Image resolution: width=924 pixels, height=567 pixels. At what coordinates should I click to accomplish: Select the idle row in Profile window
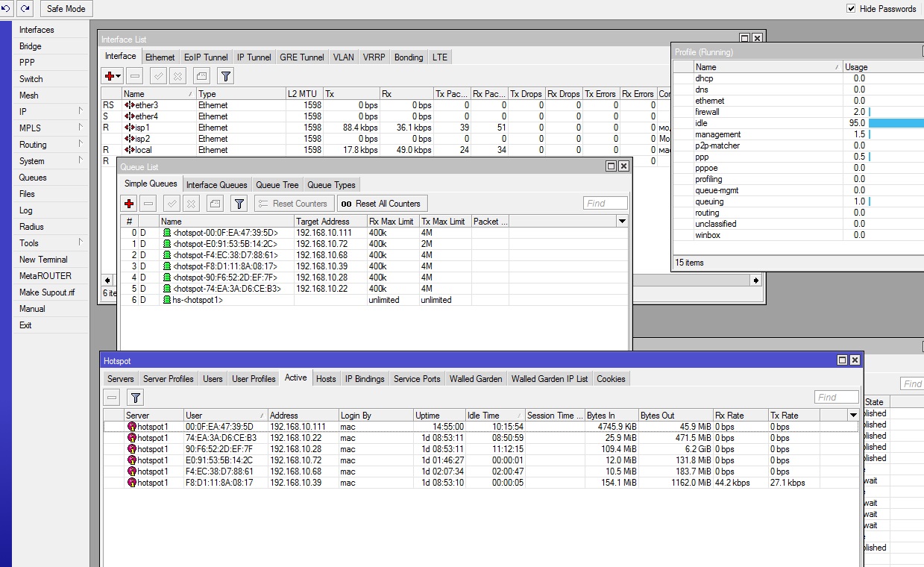(798, 123)
